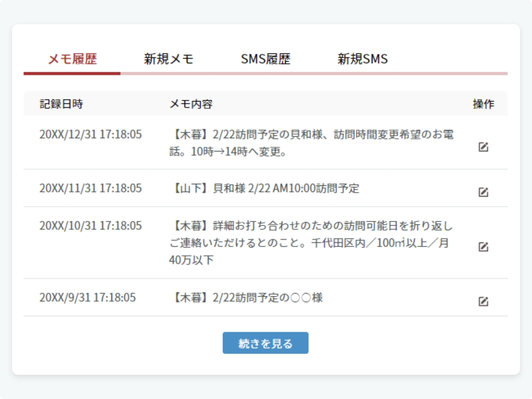Click memo about 10時→14時 time change
The image size is (532, 399).
tap(311, 143)
